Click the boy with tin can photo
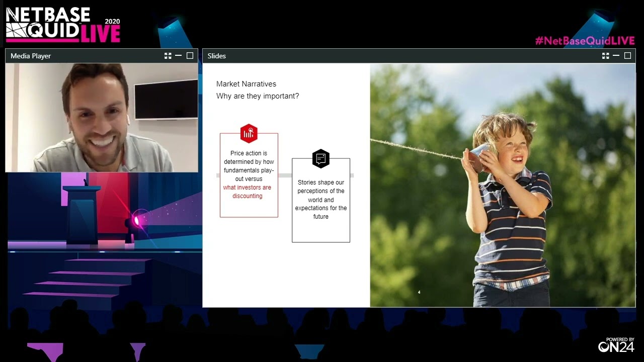The image size is (644, 362). tap(503, 185)
